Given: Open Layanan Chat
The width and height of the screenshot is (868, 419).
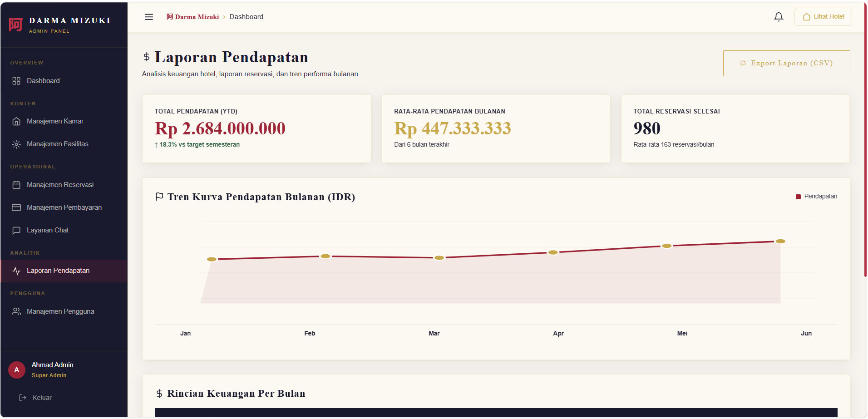Looking at the screenshot, I should click(64, 230).
